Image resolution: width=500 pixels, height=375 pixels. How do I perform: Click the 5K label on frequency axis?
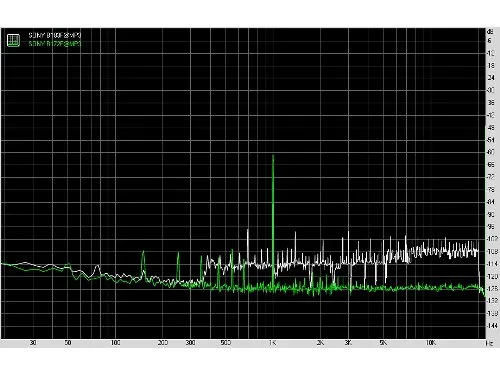pos(383,343)
